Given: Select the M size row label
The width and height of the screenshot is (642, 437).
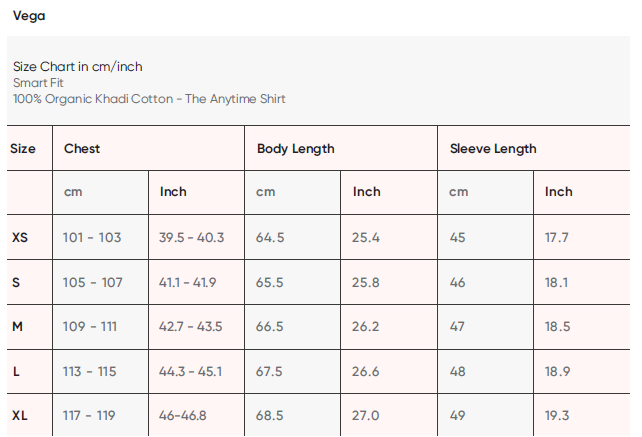Looking at the screenshot, I should (17, 327).
